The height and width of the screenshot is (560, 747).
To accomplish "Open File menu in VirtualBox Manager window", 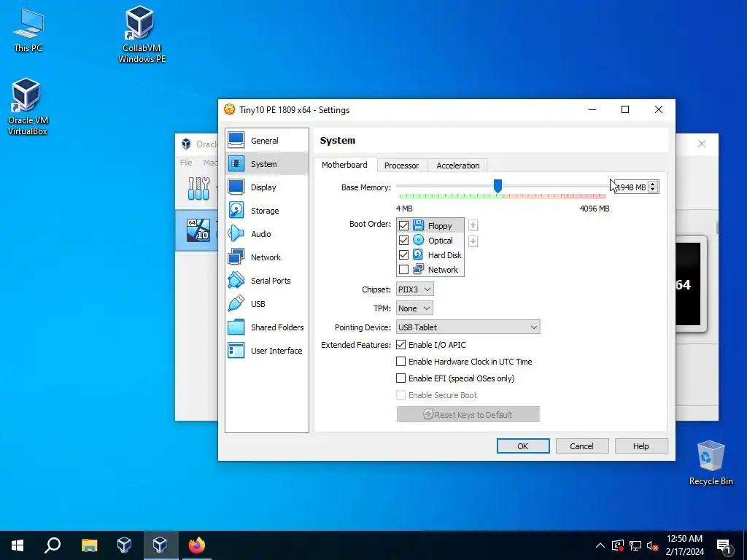I will 186,163.
